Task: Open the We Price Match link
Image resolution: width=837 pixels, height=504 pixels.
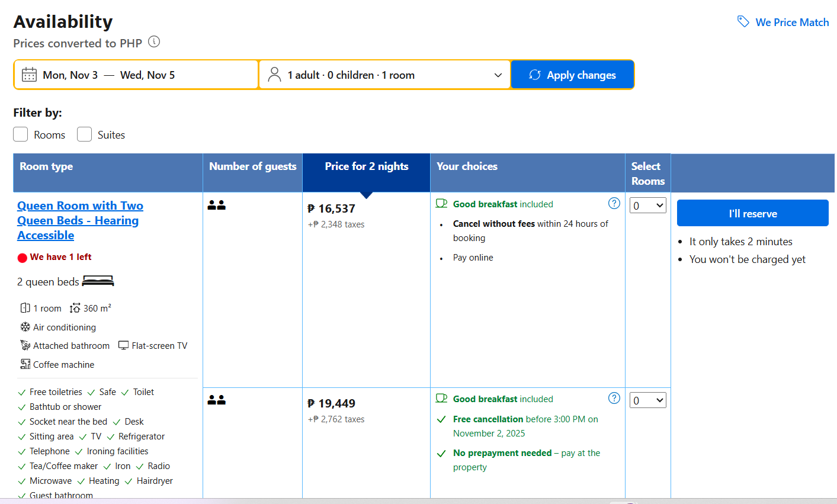Action: (791, 23)
